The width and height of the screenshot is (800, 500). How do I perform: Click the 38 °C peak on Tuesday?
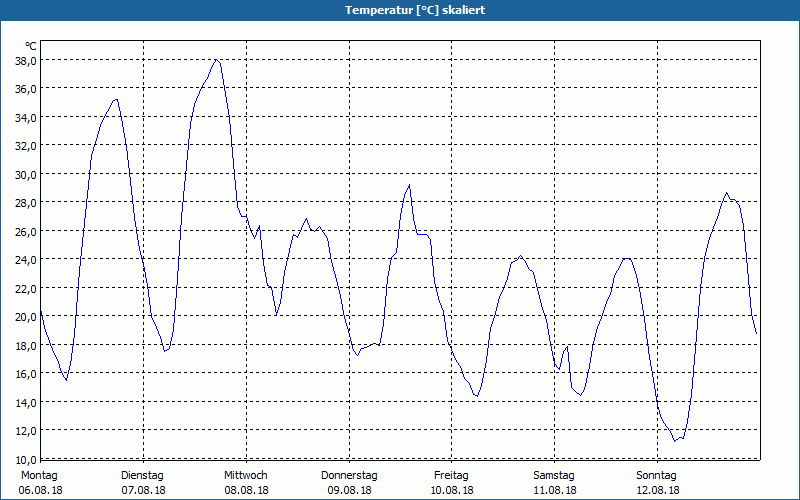coord(217,60)
